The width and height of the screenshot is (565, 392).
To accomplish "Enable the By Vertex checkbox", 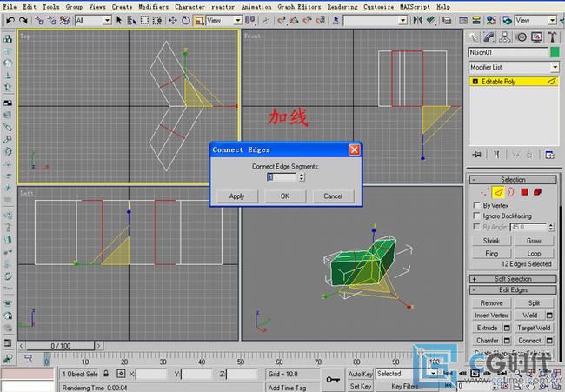I will pos(476,205).
